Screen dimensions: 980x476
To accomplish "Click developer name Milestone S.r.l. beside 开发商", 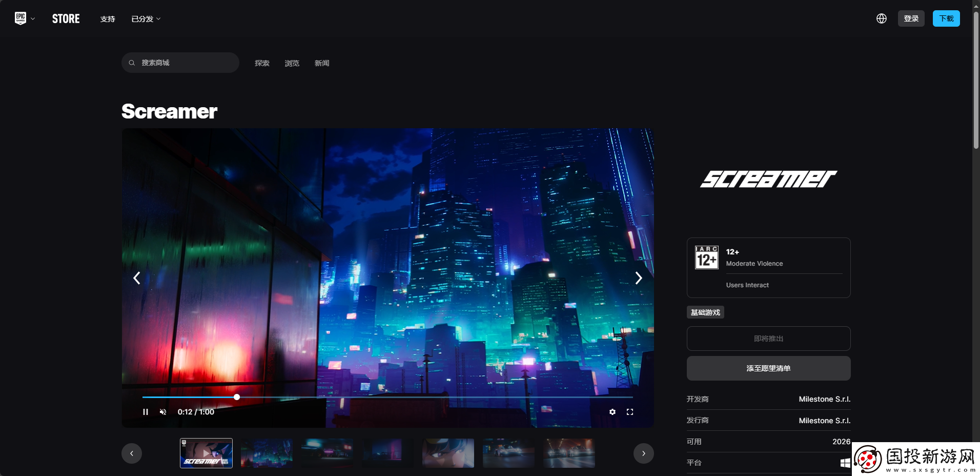I will 825,399.
